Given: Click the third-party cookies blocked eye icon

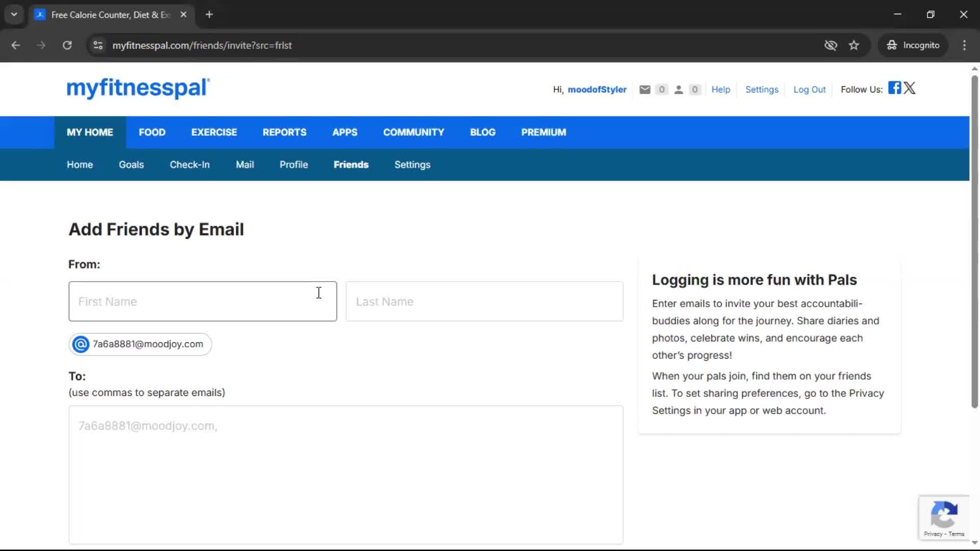Looking at the screenshot, I should (830, 45).
